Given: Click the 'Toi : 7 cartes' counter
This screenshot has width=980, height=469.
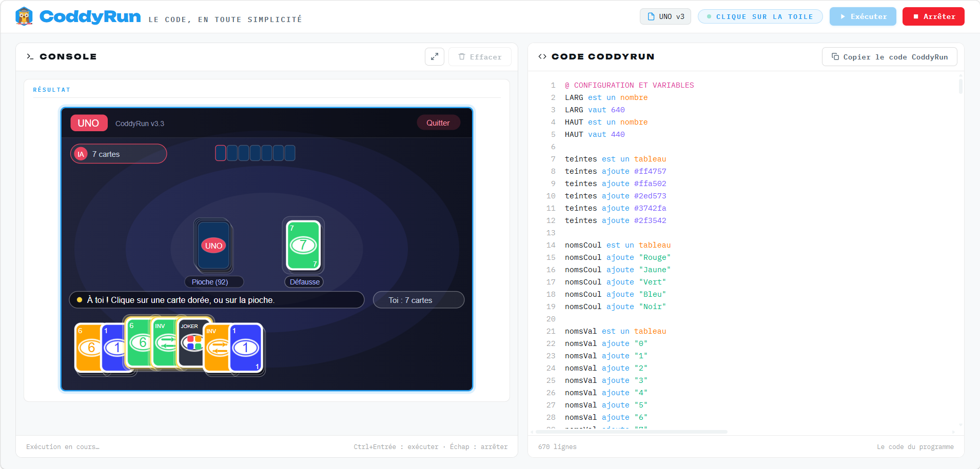Looking at the screenshot, I should 418,300.
